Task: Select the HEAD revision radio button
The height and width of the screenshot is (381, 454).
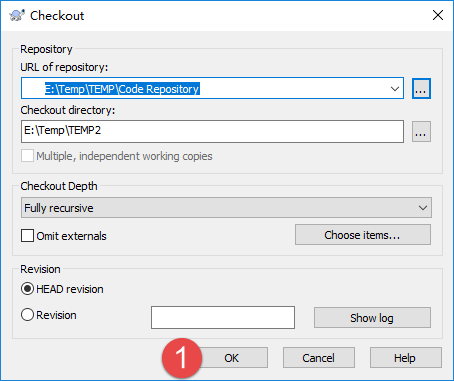Action: tap(27, 289)
